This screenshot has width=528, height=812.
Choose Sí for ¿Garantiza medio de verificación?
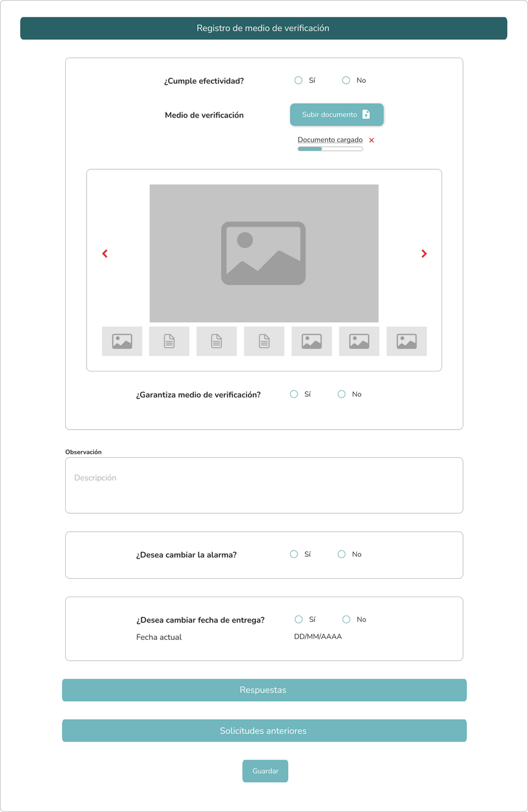pos(294,394)
